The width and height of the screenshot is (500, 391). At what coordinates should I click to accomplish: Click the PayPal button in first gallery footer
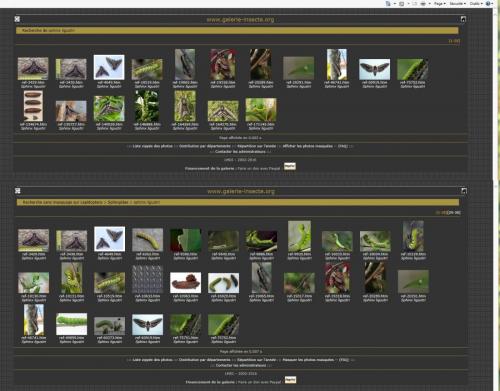point(290,166)
